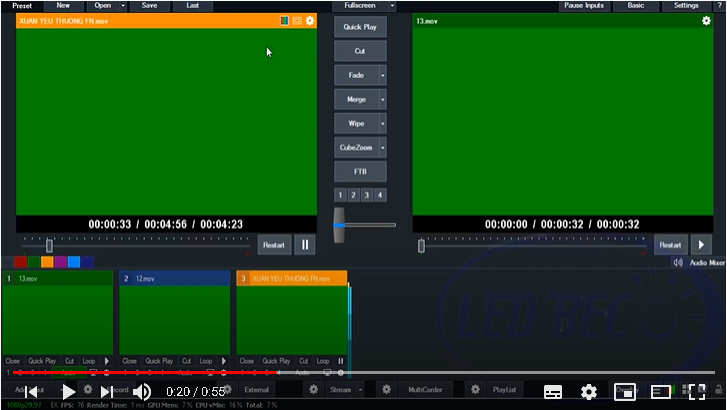
Task: Click the Preset menu item
Action: 22,5
